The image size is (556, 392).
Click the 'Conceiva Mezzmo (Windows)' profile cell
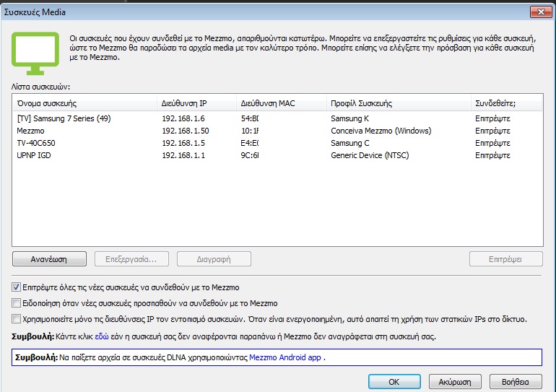(x=381, y=131)
